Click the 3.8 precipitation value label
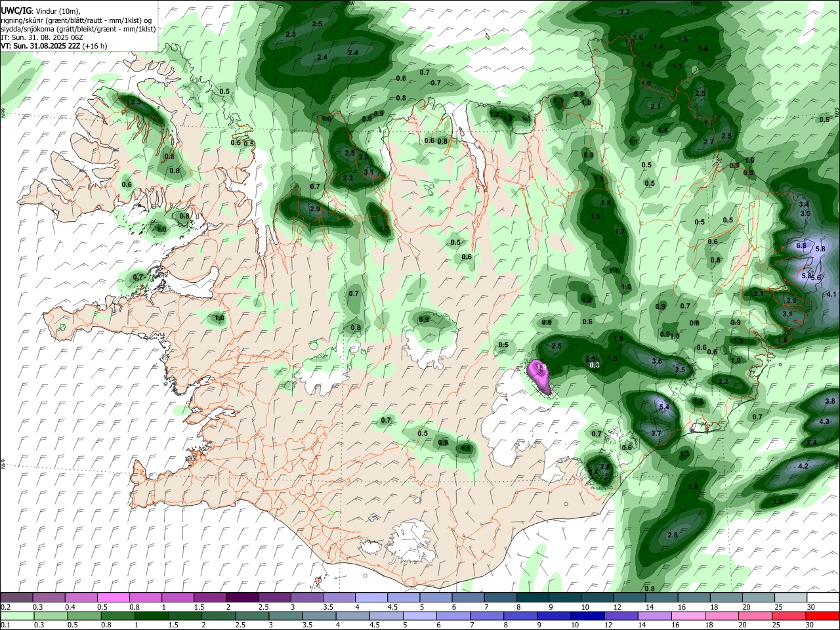Viewport: 840px width, 630px height. pyautogui.click(x=829, y=401)
